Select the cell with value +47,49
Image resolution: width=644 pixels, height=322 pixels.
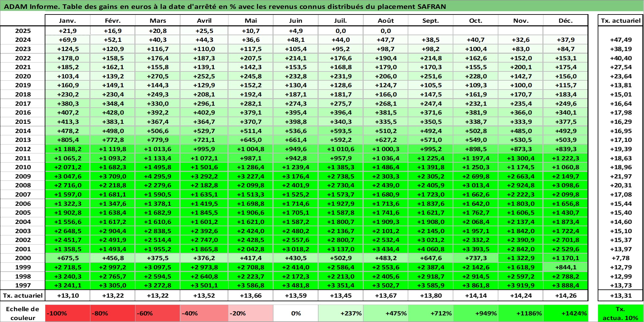point(621,40)
